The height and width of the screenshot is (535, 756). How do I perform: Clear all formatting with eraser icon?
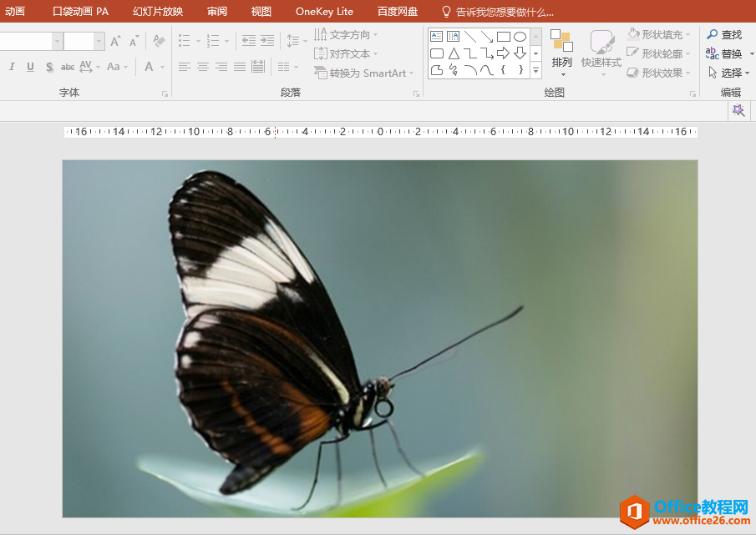[x=159, y=41]
